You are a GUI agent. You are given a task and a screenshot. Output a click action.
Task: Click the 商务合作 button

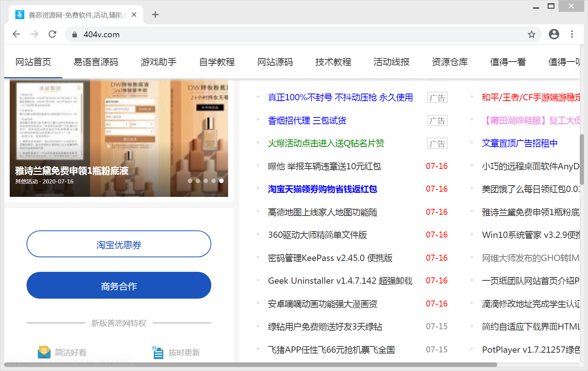[x=119, y=285]
